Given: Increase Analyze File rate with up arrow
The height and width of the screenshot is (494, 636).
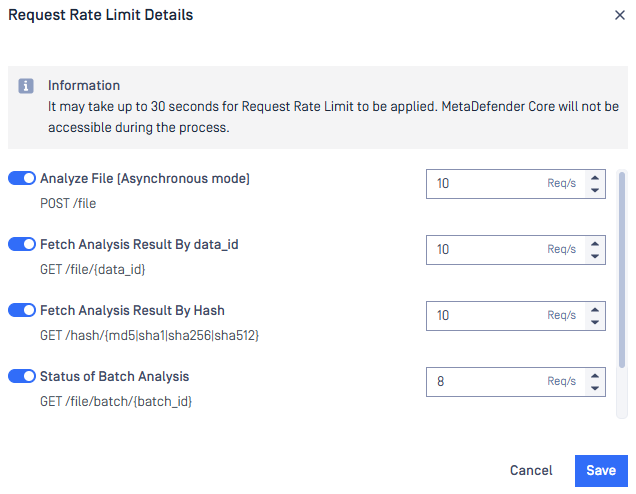Looking at the screenshot, I should (x=594, y=178).
